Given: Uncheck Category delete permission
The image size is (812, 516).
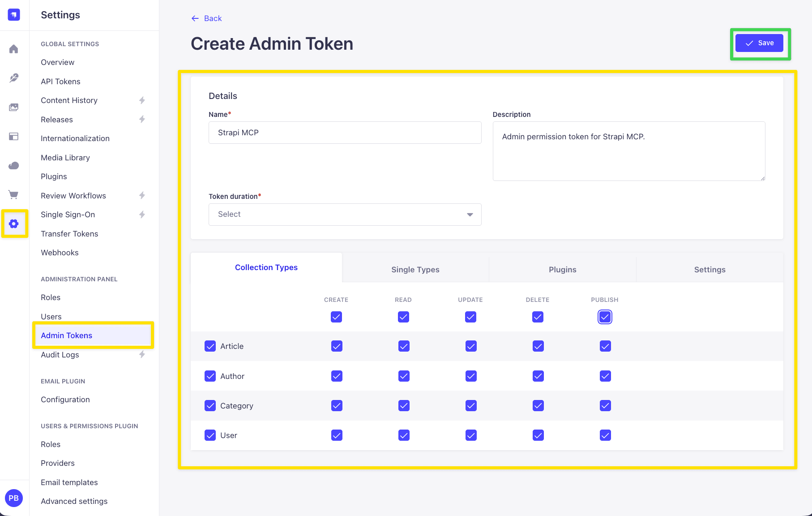Looking at the screenshot, I should [x=538, y=406].
